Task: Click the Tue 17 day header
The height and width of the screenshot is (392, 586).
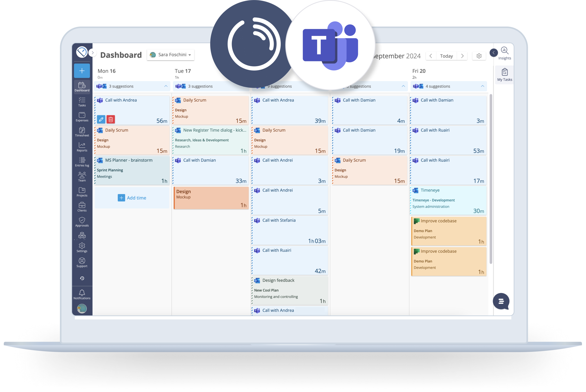Action: tap(183, 71)
